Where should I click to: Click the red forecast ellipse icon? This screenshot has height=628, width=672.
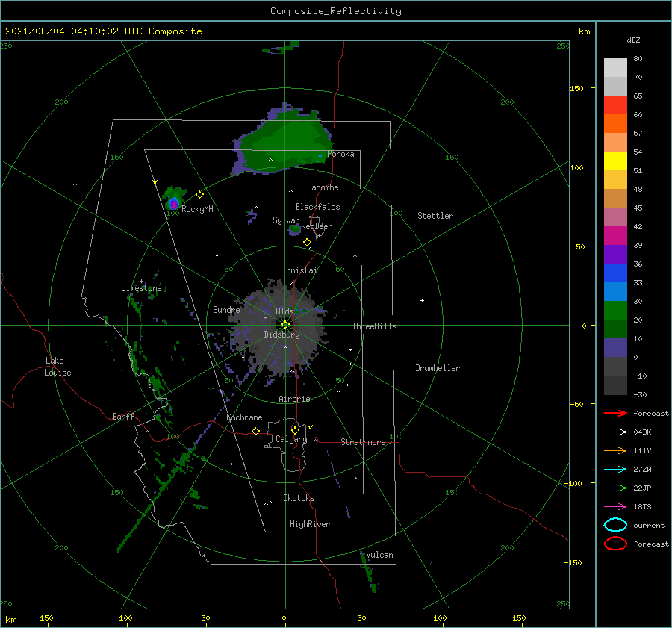click(x=615, y=544)
